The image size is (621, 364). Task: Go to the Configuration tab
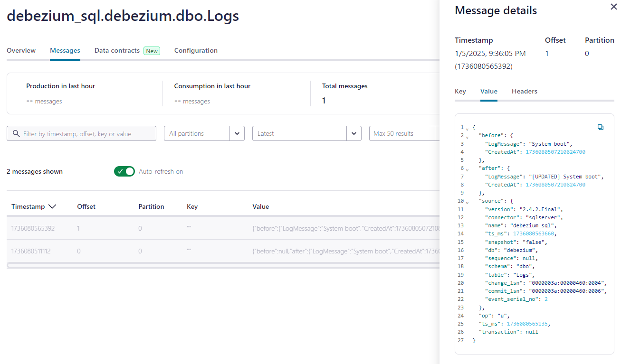pos(196,50)
